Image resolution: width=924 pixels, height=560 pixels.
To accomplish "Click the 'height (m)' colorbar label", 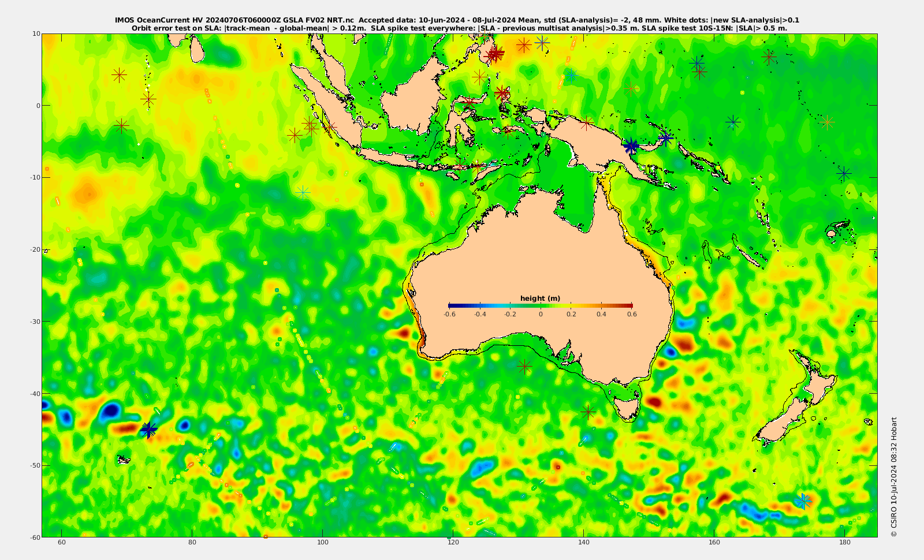I will [x=540, y=298].
